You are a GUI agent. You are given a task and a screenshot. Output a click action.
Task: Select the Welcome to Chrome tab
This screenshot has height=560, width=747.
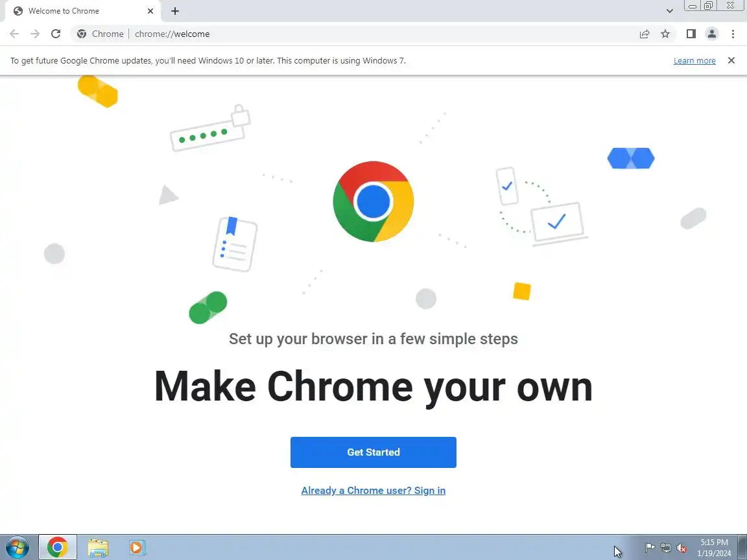click(x=84, y=11)
